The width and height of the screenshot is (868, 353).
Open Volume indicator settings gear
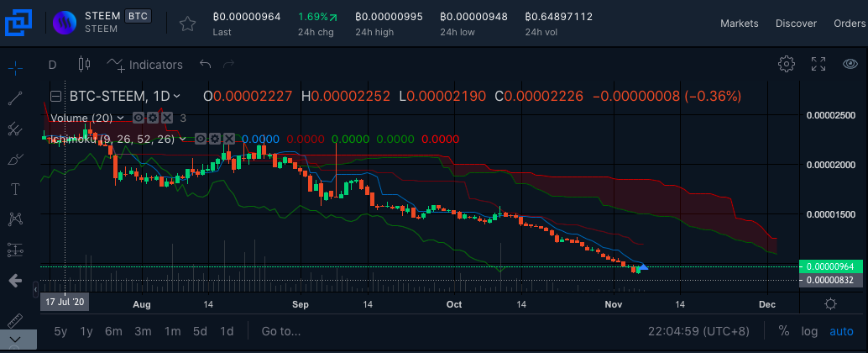click(x=152, y=118)
